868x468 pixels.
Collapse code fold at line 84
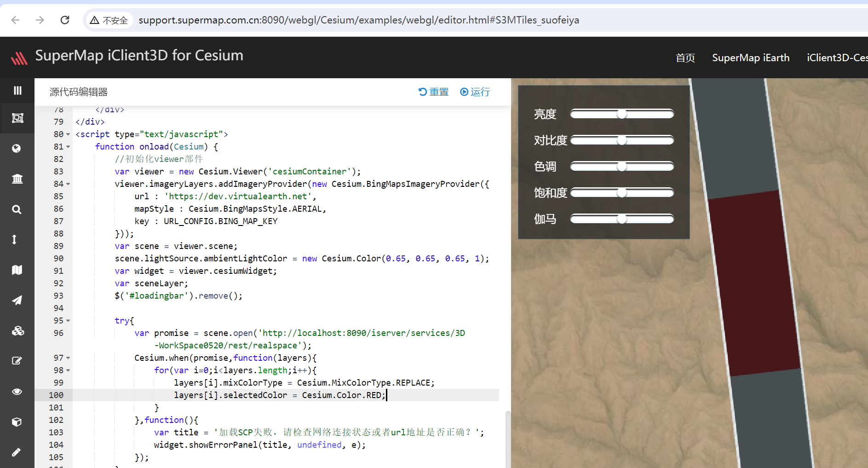[x=68, y=184]
